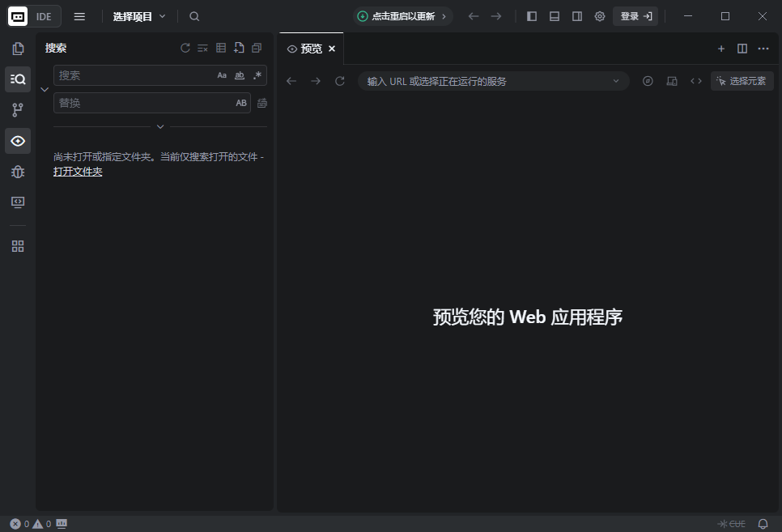Show warnings count in status bar

[x=42, y=524]
